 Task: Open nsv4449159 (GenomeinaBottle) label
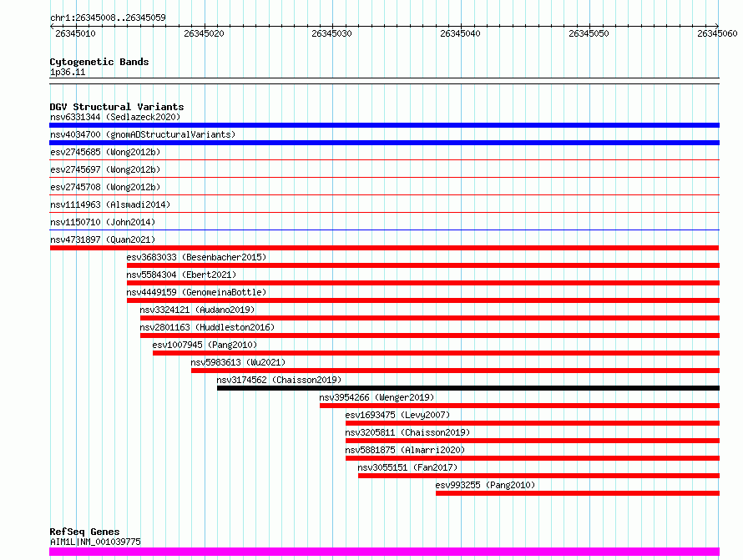pyautogui.click(x=196, y=292)
